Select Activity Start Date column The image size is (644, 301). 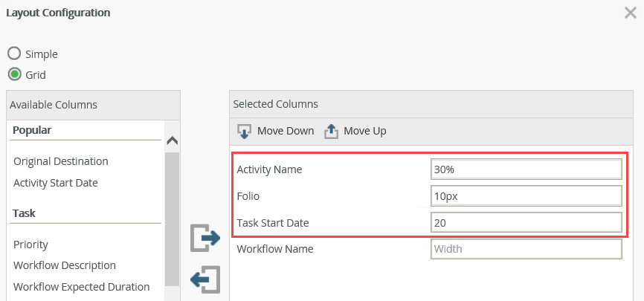(x=56, y=183)
